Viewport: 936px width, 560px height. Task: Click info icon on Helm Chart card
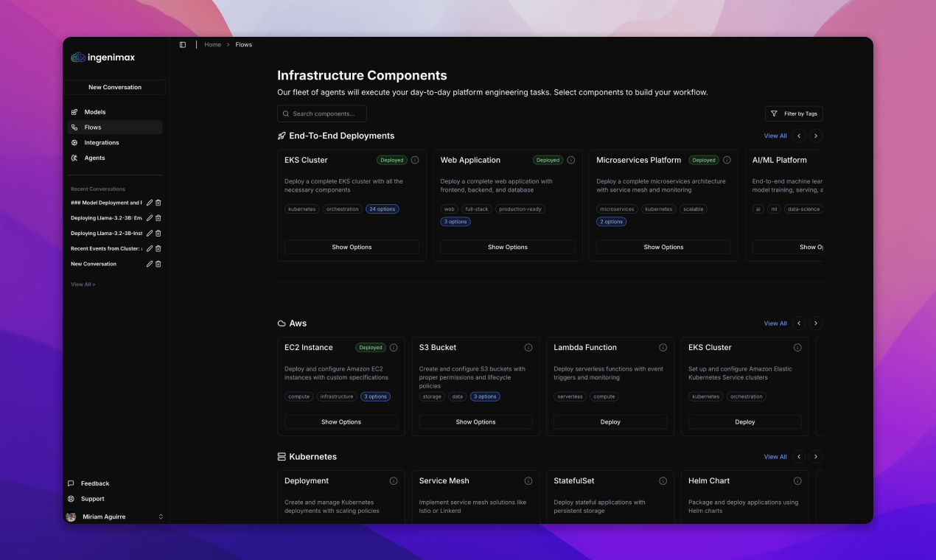coord(797,481)
